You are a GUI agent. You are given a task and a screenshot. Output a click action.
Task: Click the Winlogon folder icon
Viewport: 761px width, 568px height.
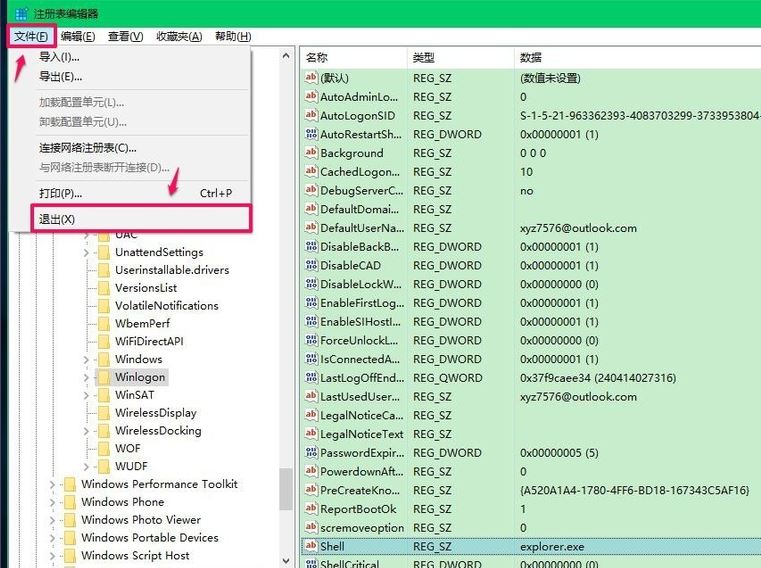[x=103, y=377]
